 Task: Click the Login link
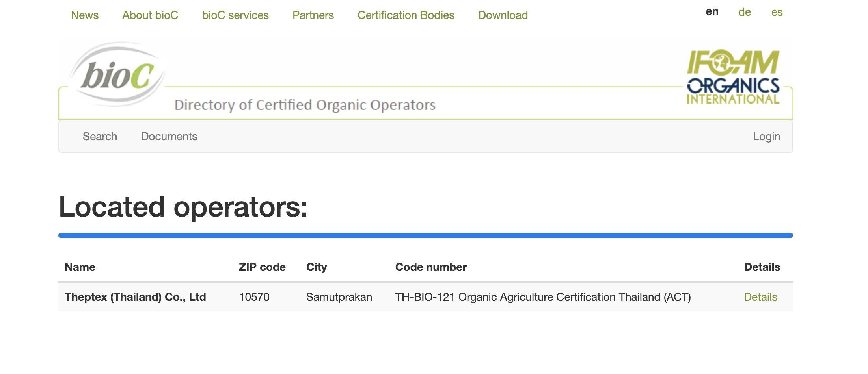[766, 137]
